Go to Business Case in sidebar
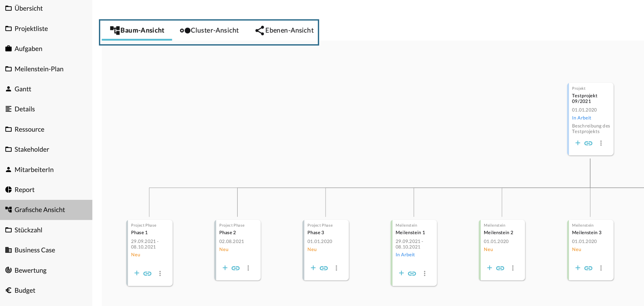 click(35, 250)
